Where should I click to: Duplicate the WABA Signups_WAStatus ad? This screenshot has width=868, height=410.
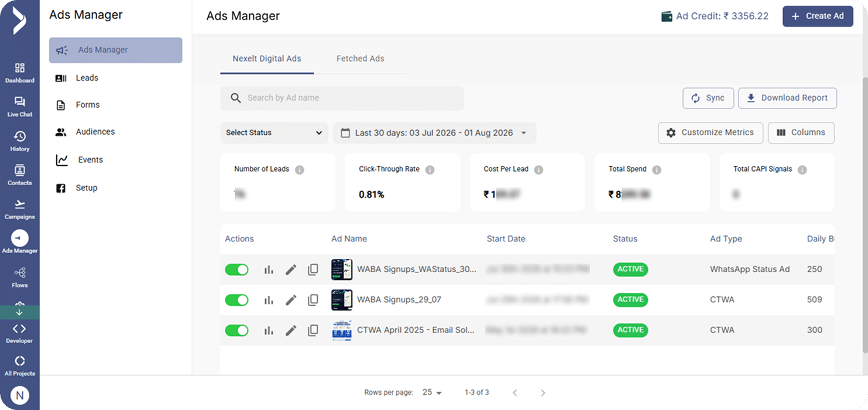click(313, 269)
